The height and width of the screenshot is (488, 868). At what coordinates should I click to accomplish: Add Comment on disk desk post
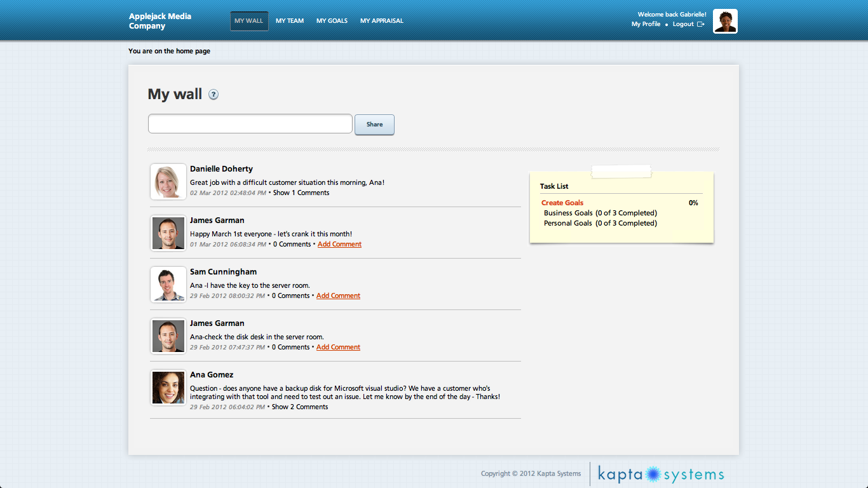(x=338, y=347)
